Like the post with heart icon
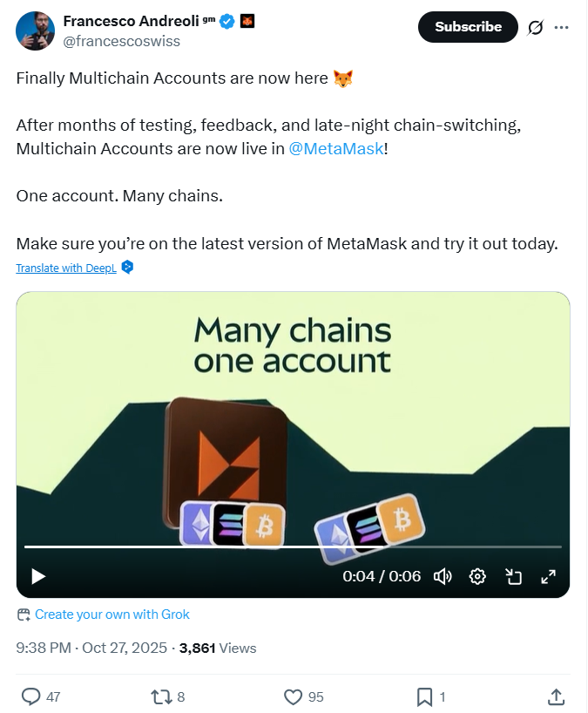This screenshot has height=713, width=588. coord(293,696)
